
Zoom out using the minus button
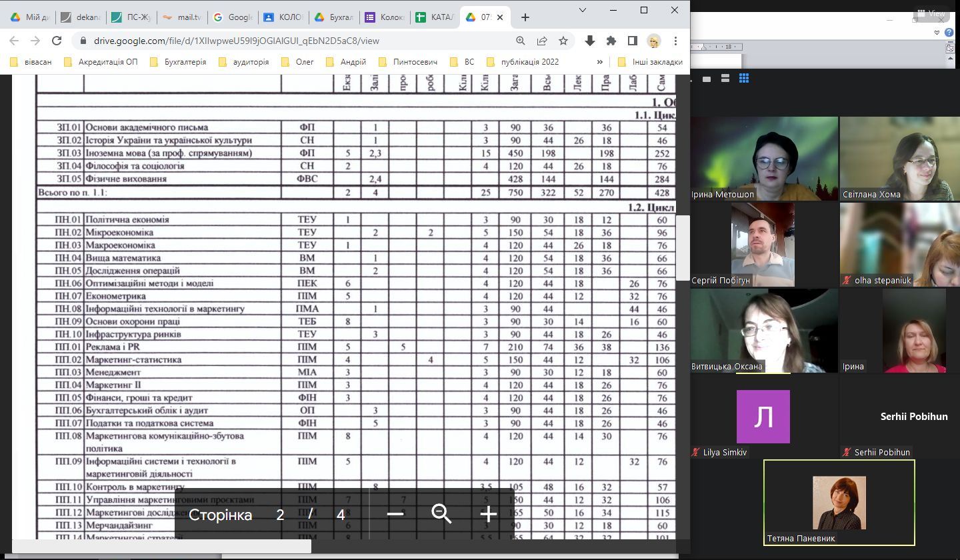395,514
